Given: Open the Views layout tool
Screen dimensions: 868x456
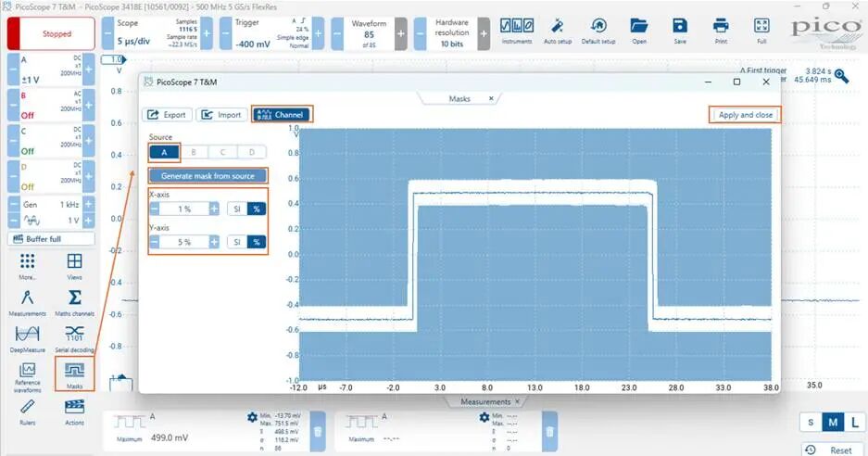Looking at the screenshot, I should pos(74,267).
